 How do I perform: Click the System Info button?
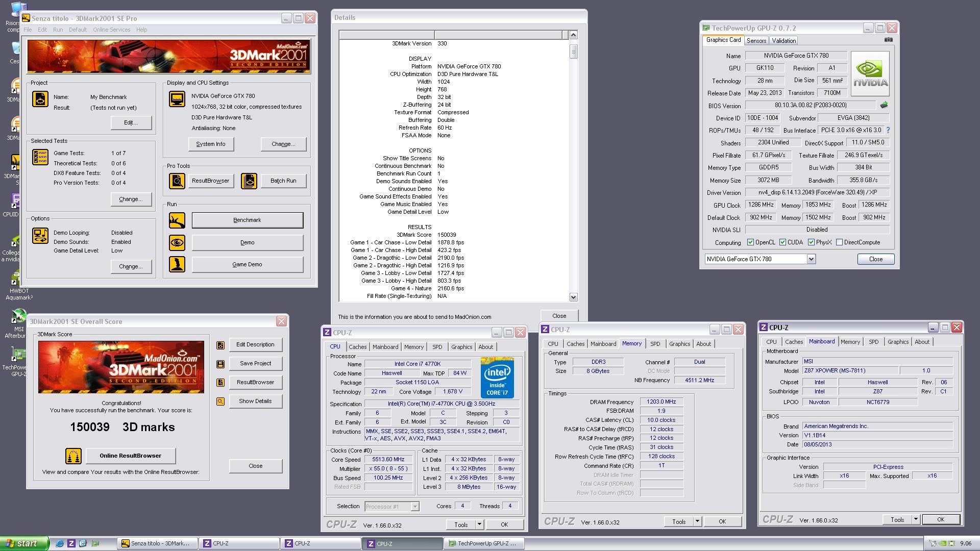click(x=211, y=144)
